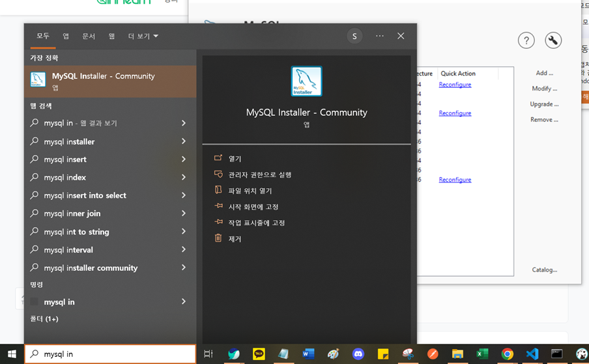Click Add ... in MySQL Installer

click(544, 73)
